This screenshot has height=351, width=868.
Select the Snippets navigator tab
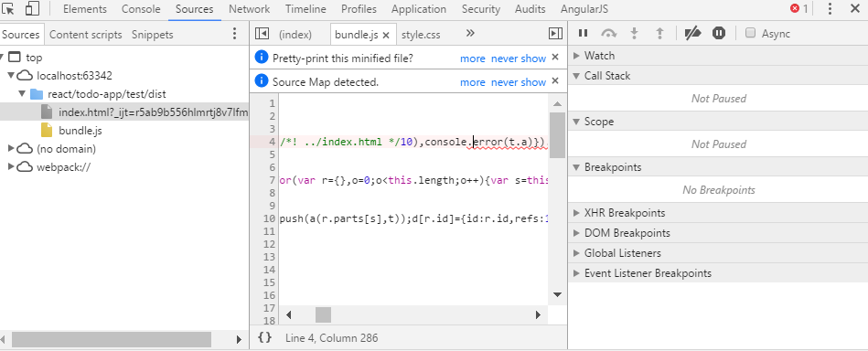[x=152, y=35]
